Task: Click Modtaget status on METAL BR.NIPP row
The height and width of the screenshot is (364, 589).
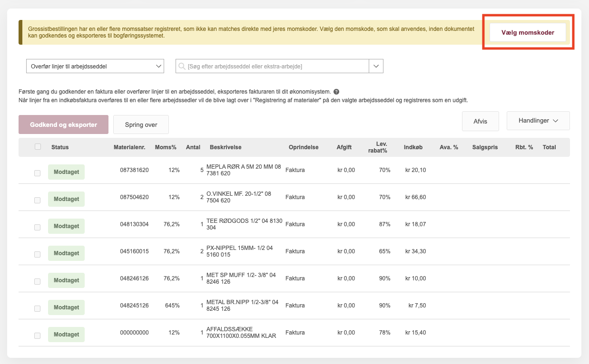Action: [66, 307]
